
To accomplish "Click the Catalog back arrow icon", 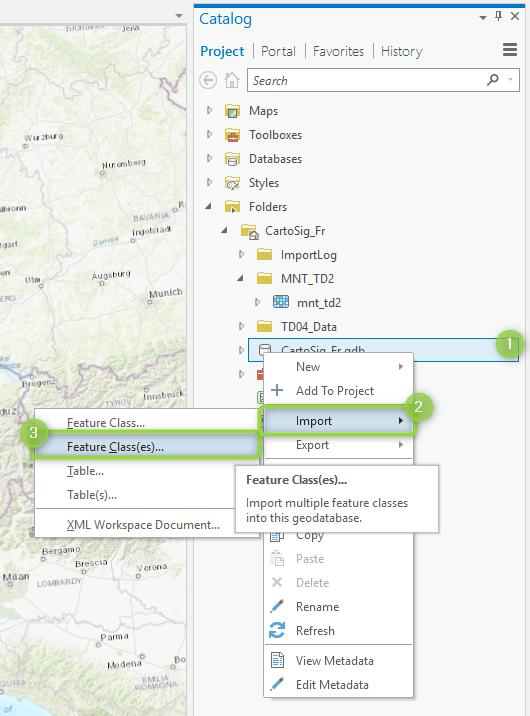I will [208, 80].
